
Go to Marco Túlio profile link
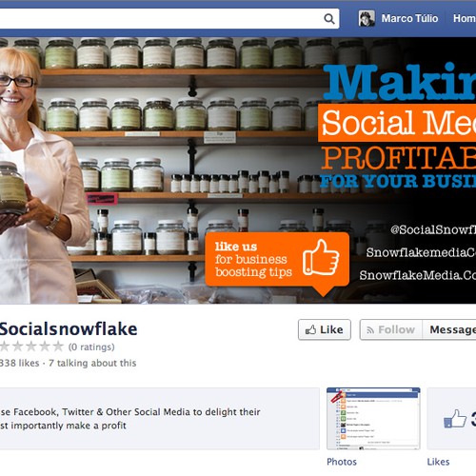[409, 18]
